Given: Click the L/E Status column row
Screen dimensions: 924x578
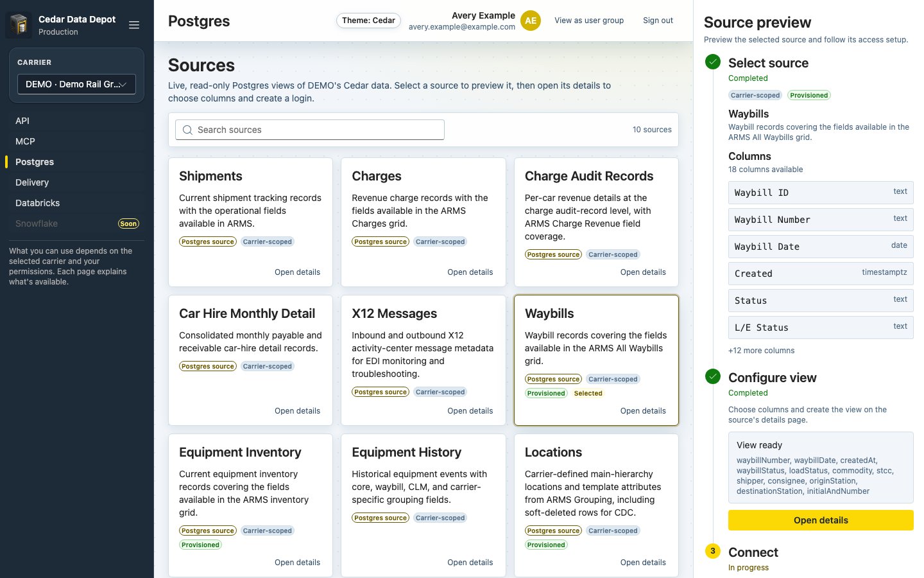Looking at the screenshot, I should (821, 328).
